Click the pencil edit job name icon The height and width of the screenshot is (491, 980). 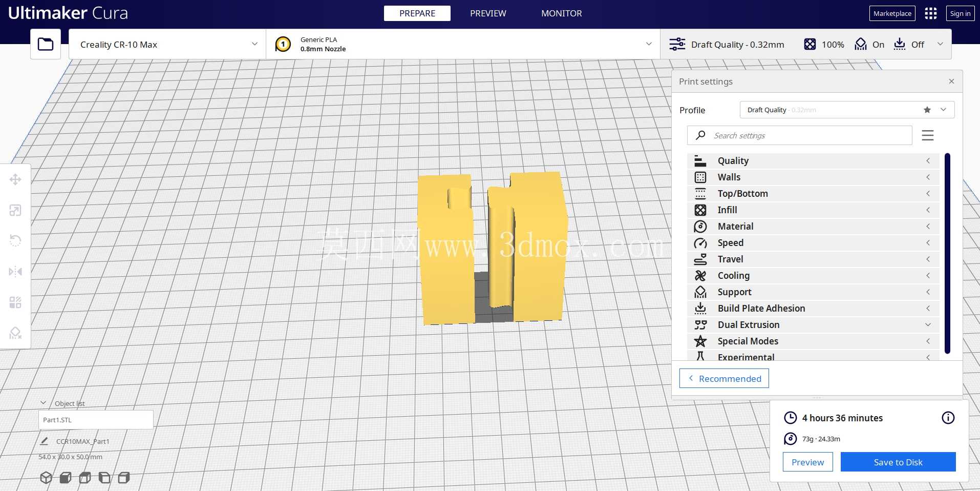44,441
